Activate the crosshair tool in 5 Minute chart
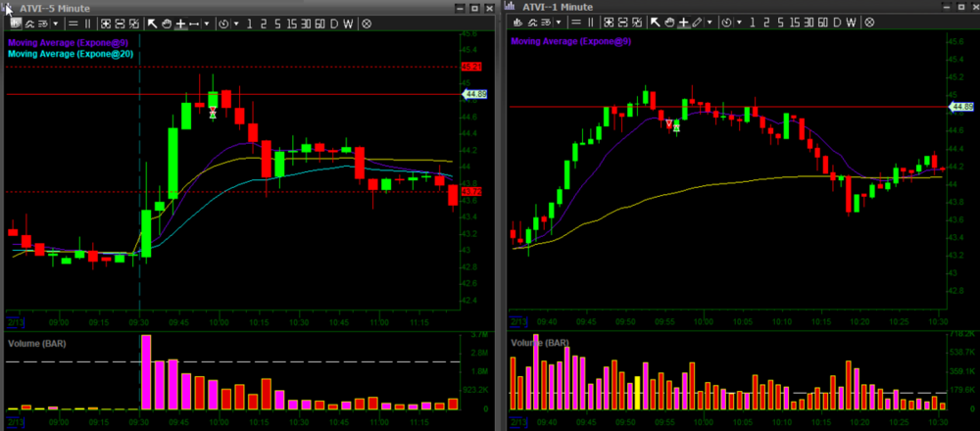 point(181,23)
